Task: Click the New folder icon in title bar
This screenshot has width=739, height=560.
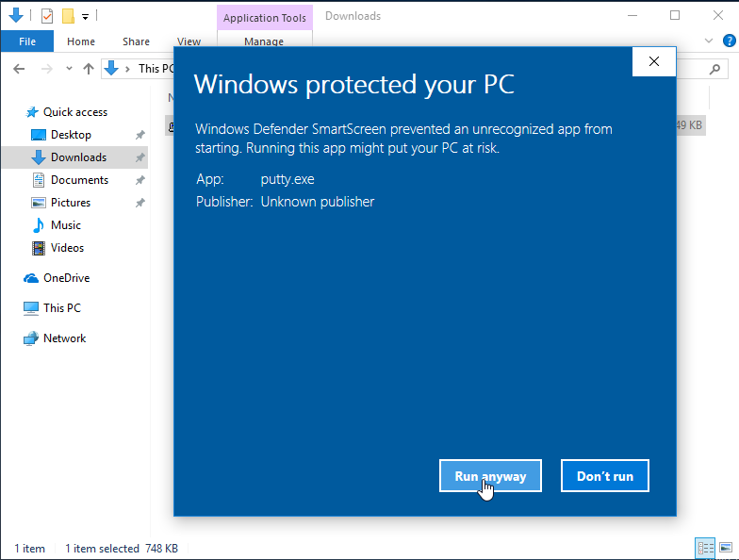Action: (68, 16)
